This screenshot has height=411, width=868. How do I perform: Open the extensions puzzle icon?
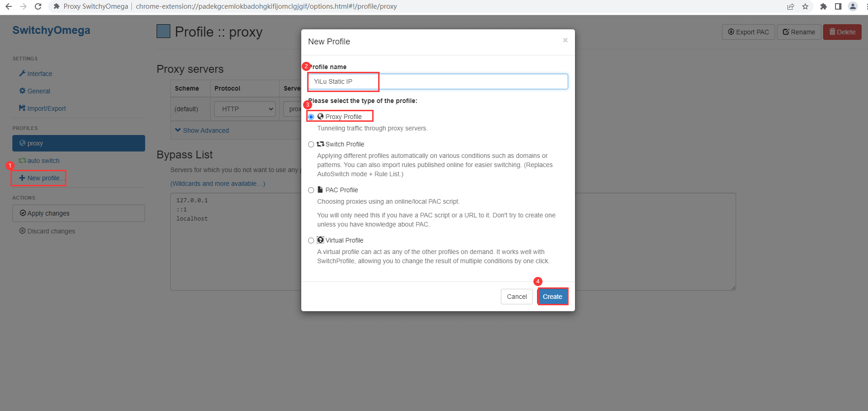click(x=823, y=6)
